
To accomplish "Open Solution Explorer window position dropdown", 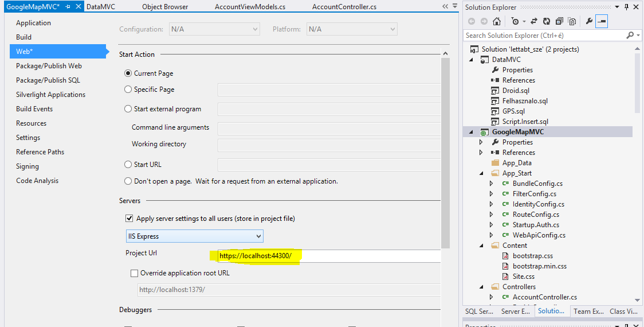I will [618, 7].
